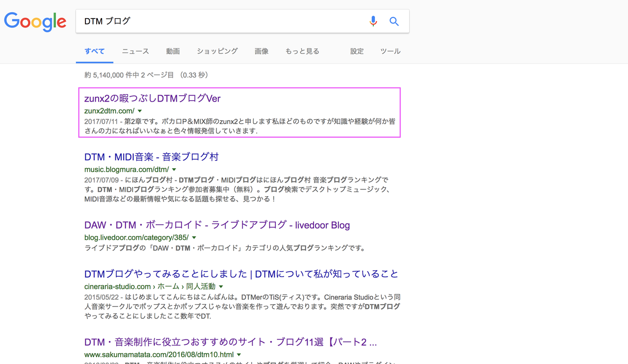Screen dimensions: 628x364
Task: Click the 2017/07/09 snippet date
Action: coord(101,180)
